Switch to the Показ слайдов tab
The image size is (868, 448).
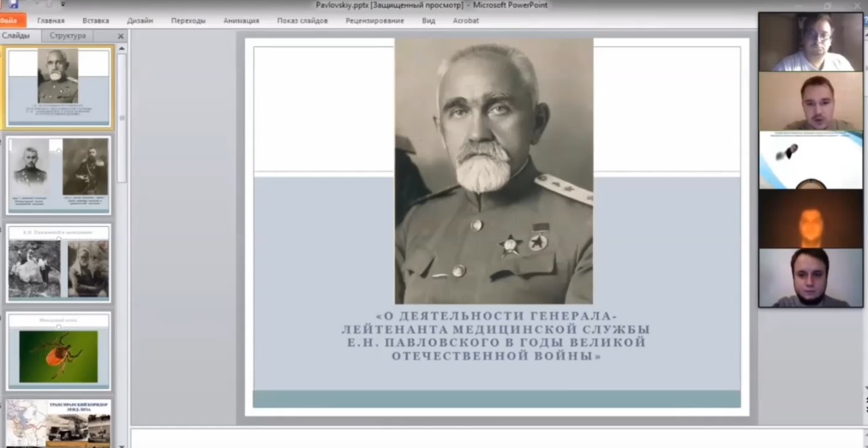(x=302, y=21)
